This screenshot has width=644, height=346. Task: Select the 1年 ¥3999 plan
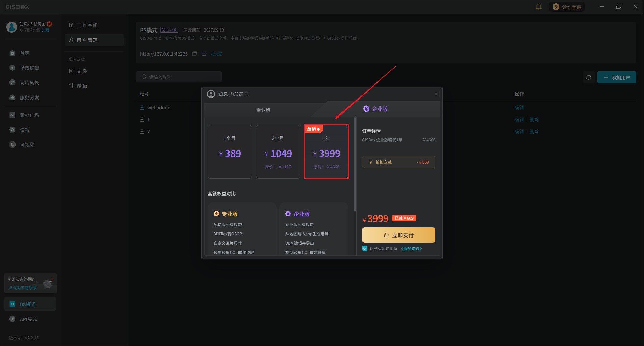pos(327,152)
